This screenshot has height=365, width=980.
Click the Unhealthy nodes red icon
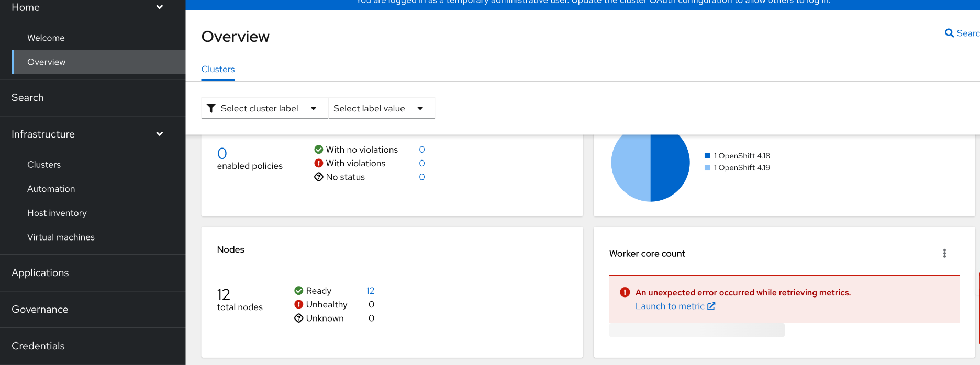click(299, 304)
